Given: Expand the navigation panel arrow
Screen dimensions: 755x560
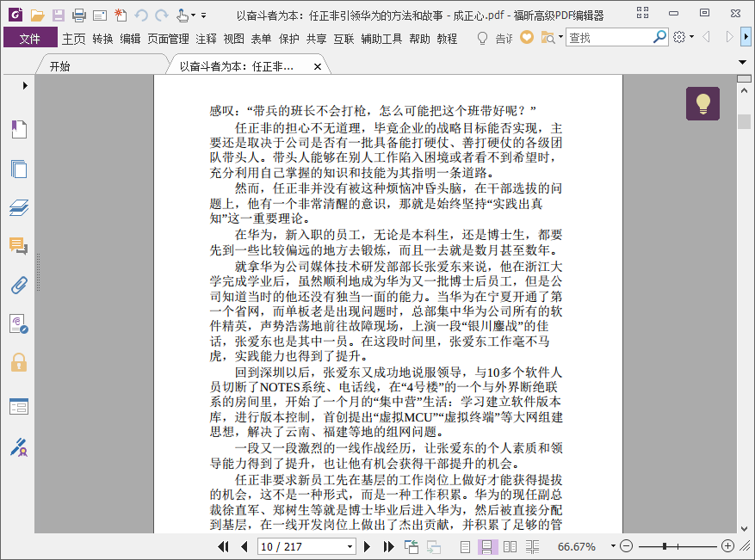Looking at the screenshot, I should tap(25, 86).
